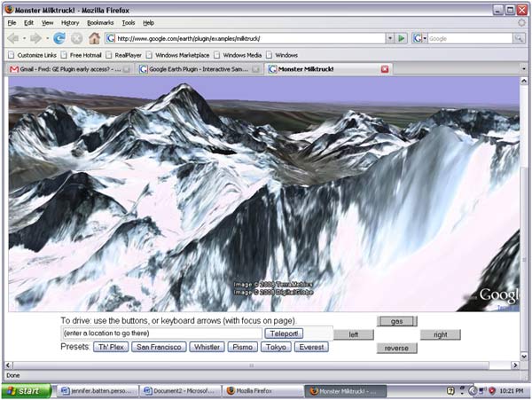Click the horizontal scrollbar right arrow
532x400 pixels.
pyautogui.click(x=515, y=365)
